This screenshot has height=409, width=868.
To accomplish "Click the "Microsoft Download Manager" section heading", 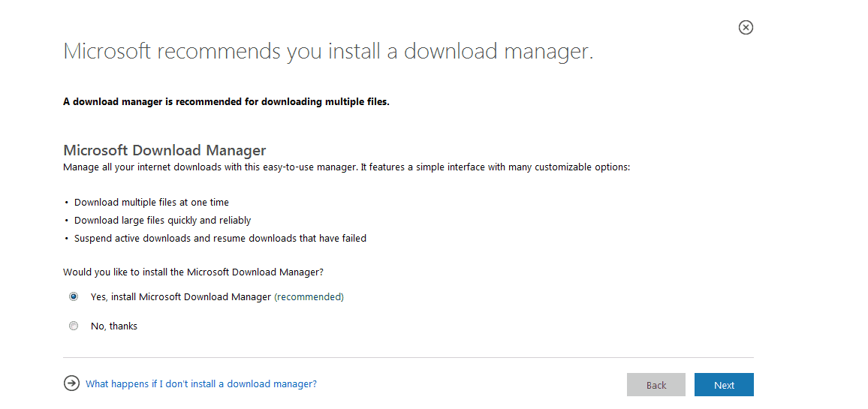I will (x=165, y=150).
